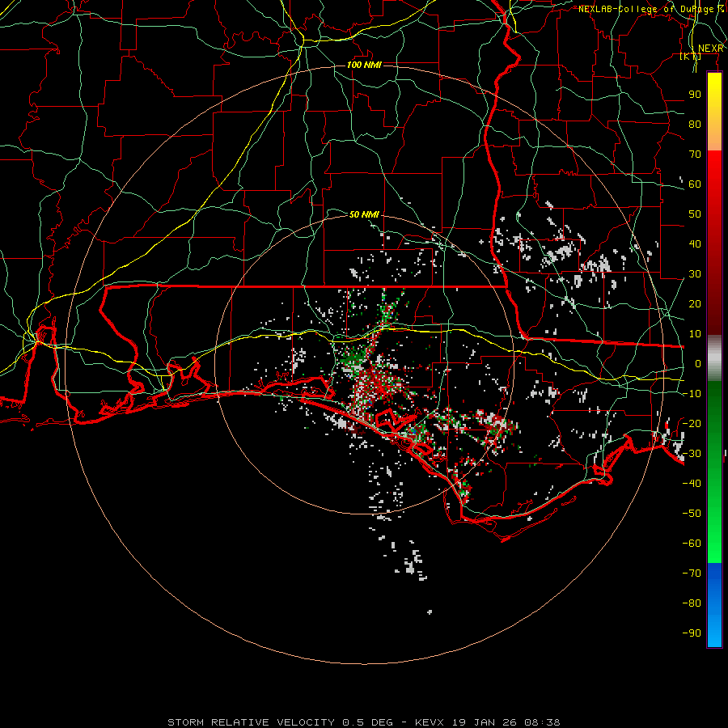728x728 pixels.
Task: Click the 50 value on velocity scale
Action: tap(695, 214)
